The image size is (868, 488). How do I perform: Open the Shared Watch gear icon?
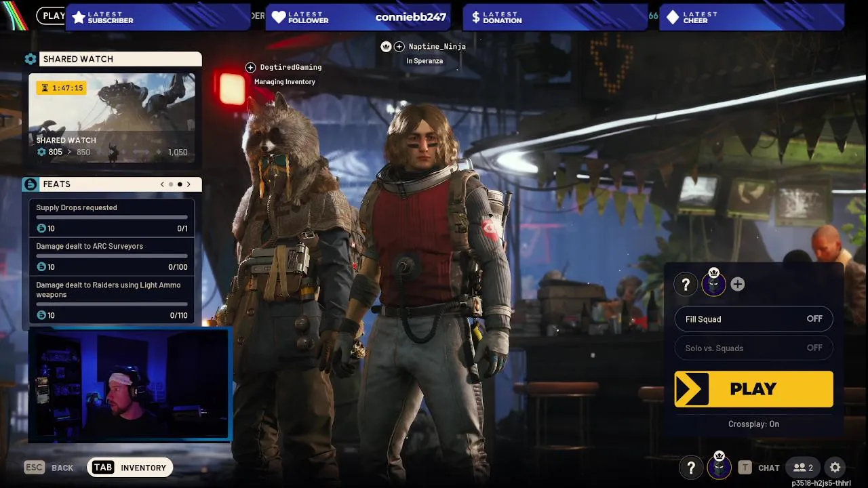pyautogui.click(x=31, y=59)
